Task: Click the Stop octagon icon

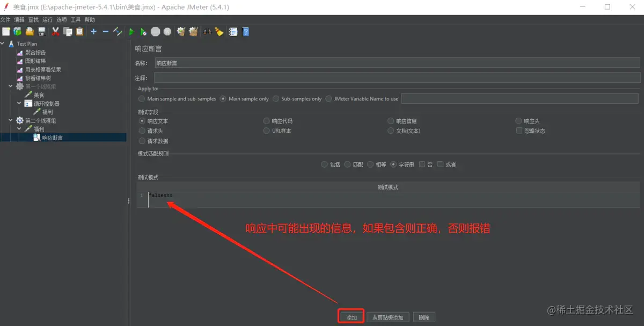Action: (x=156, y=32)
